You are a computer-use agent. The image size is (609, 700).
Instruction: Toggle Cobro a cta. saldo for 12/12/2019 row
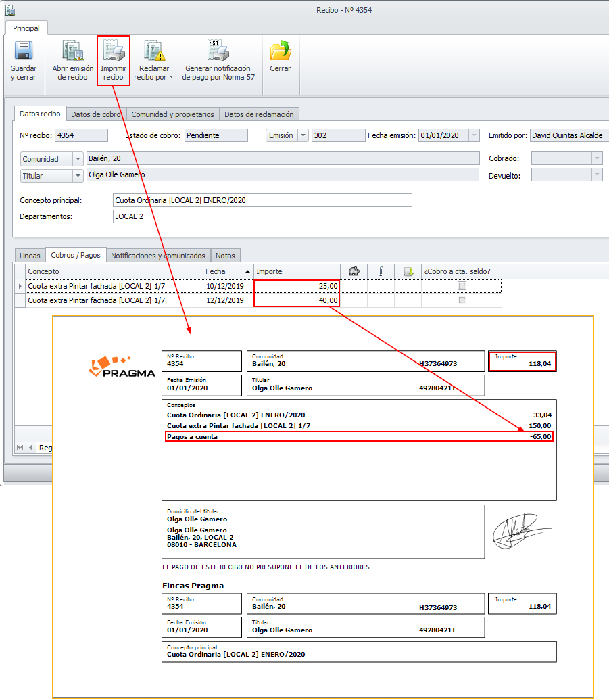click(x=462, y=300)
